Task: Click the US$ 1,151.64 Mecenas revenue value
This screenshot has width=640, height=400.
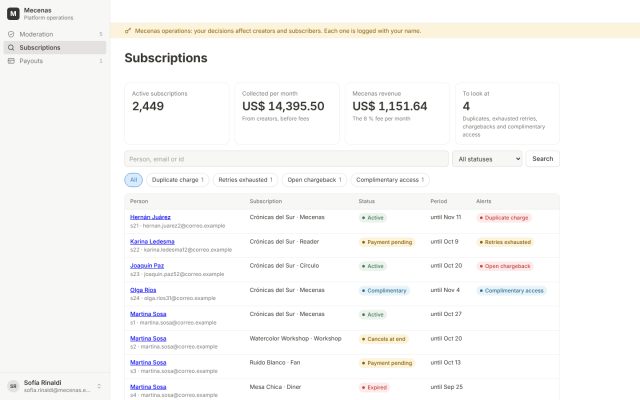Action: (390, 106)
